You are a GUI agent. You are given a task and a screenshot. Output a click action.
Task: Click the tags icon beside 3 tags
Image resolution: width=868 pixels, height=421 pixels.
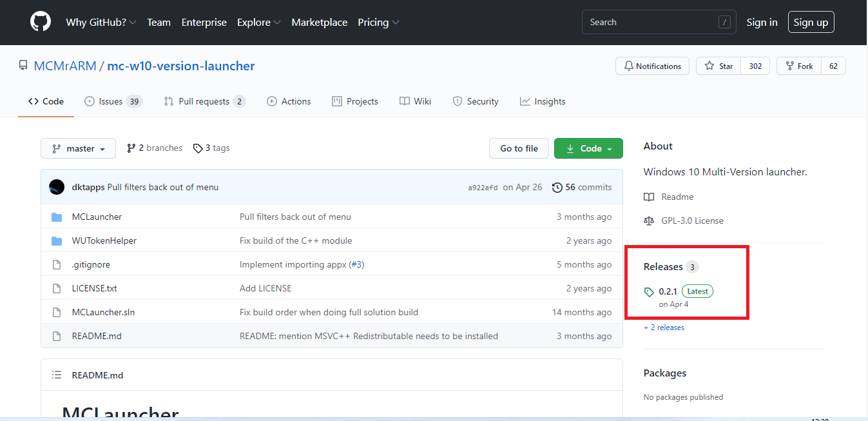(x=198, y=148)
